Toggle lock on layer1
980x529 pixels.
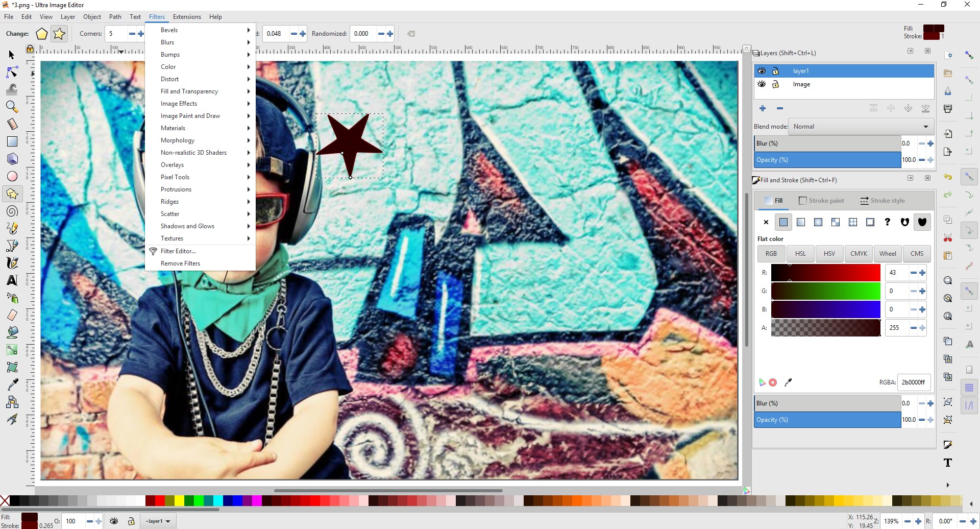(x=775, y=71)
